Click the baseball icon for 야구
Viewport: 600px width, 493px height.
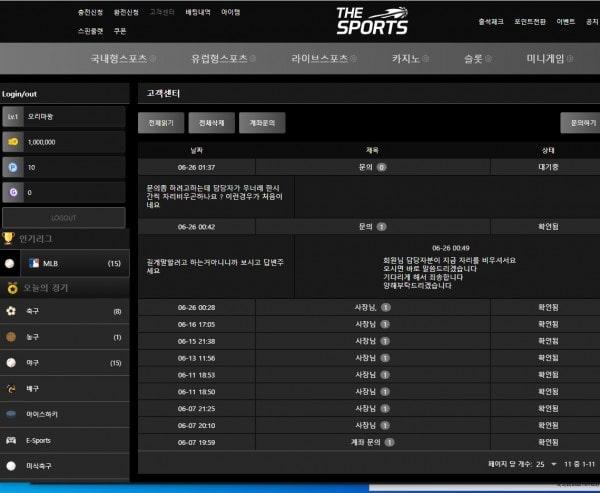11,363
